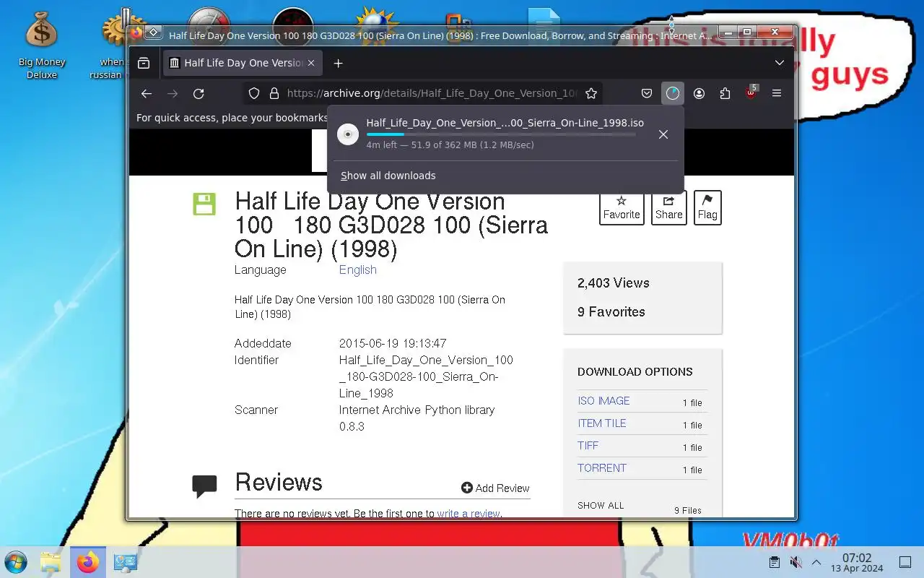Open the Windows Start menu
Viewport: 924px width, 578px height.
(15, 562)
